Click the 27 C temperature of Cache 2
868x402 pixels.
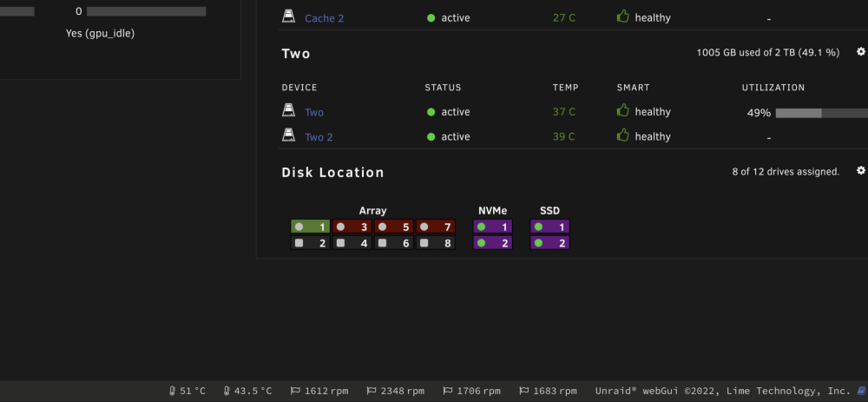click(564, 18)
